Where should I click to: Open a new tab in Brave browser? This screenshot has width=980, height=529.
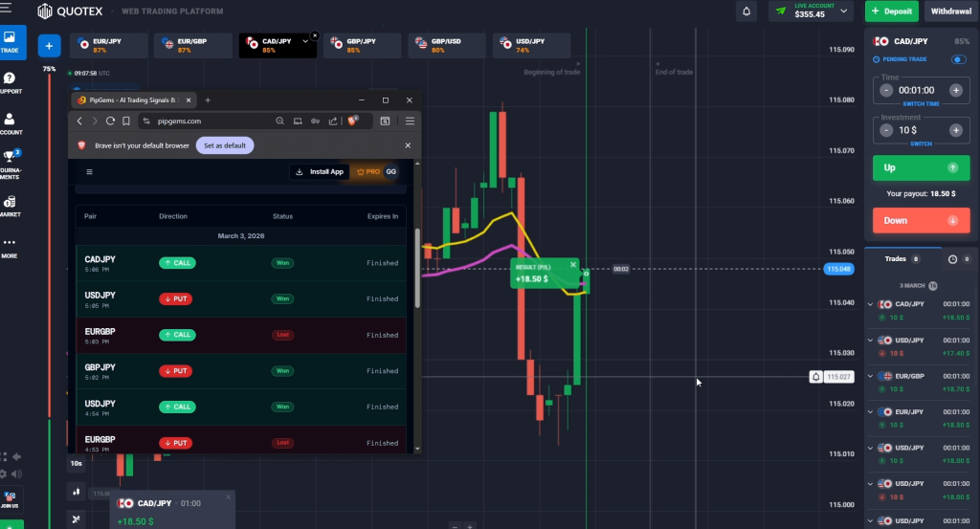tap(208, 99)
